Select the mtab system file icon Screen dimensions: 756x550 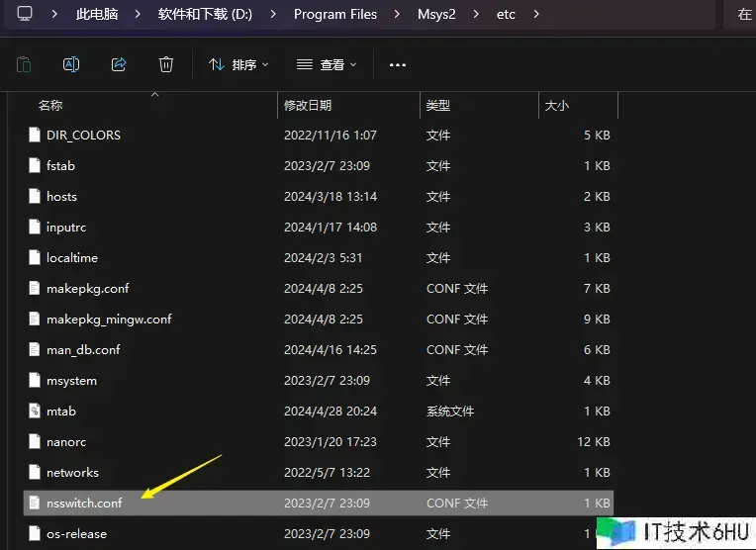pyautogui.click(x=35, y=411)
